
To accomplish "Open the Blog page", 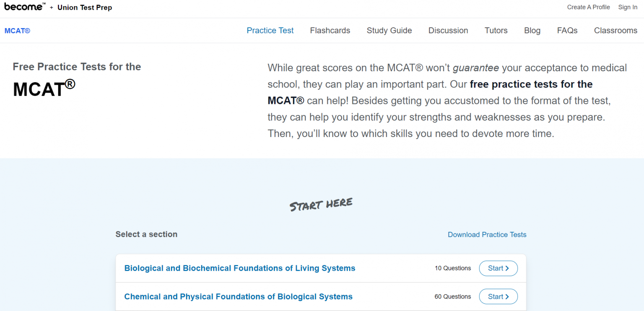I will pos(532,30).
